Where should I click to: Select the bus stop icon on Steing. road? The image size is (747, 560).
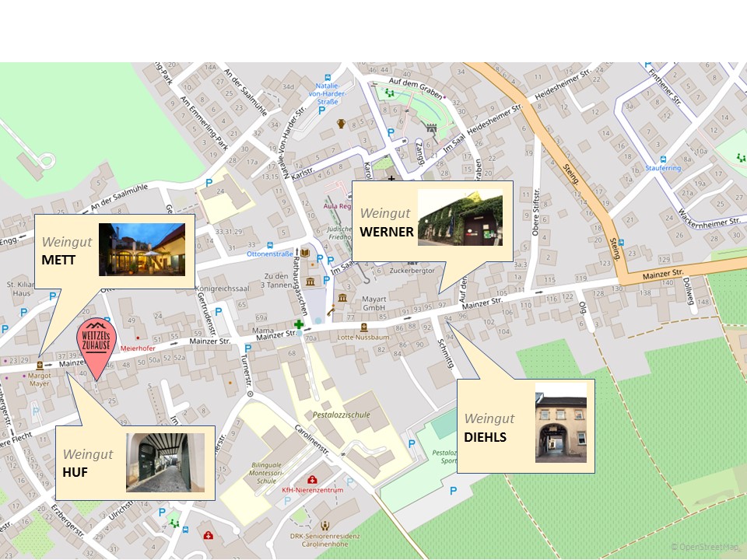tap(621, 243)
